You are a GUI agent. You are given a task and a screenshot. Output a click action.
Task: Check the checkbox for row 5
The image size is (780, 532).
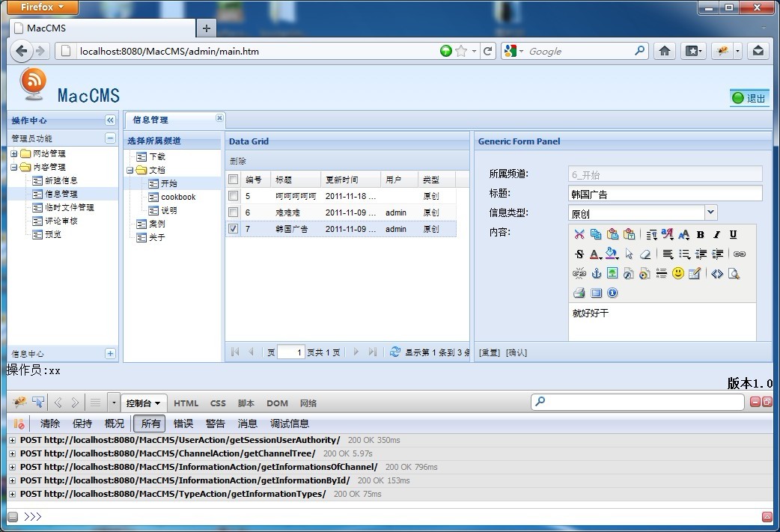tap(233, 196)
